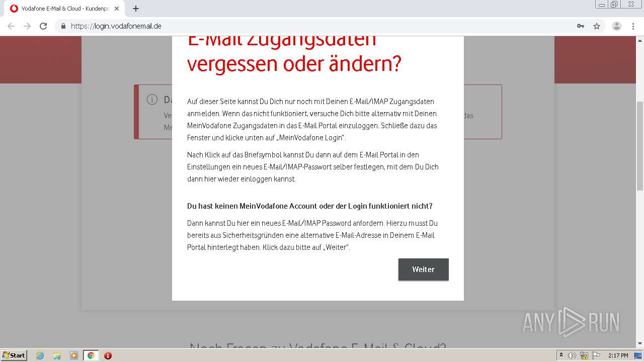Select the Chrome icon in the taskbar
644x362 pixels.
91,355
